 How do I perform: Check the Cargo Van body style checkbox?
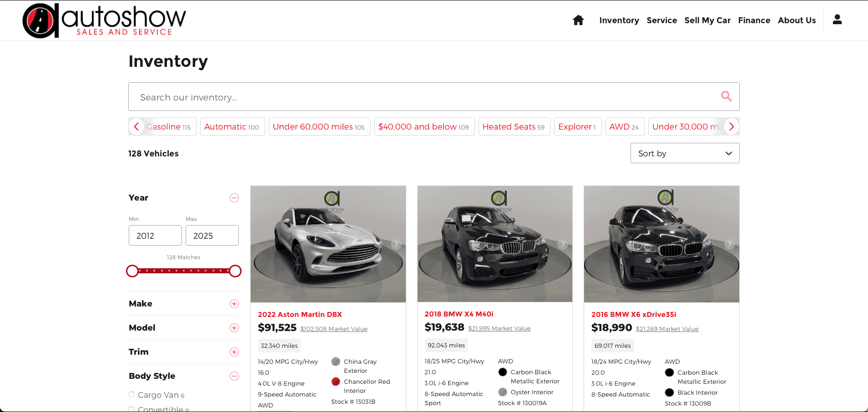click(x=131, y=394)
